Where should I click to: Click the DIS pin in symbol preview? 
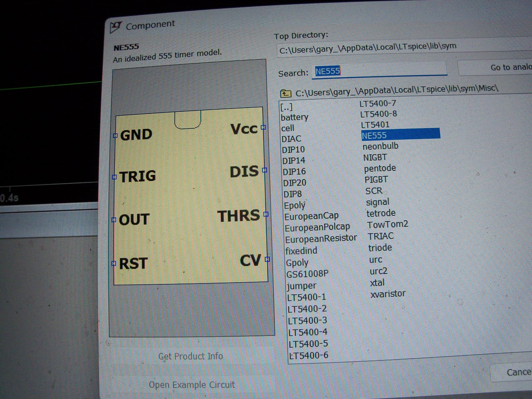pos(265,170)
